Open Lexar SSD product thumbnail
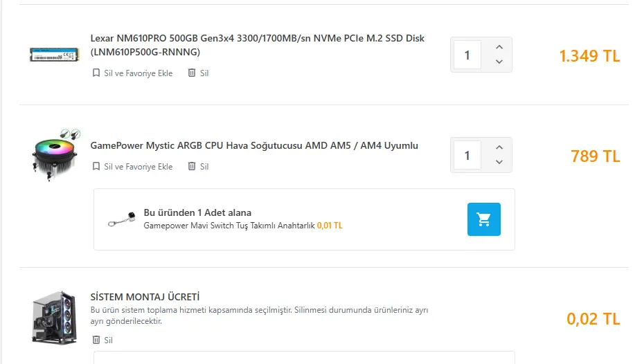This screenshot has height=364, width=633. (54, 55)
